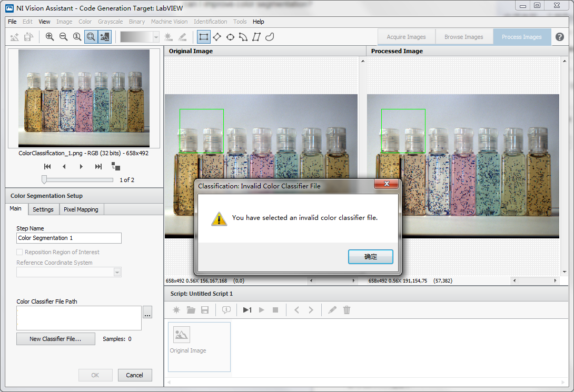Switch to the Pixel Mapping tab
The height and width of the screenshot is (392, 574).
coord(81,209)
